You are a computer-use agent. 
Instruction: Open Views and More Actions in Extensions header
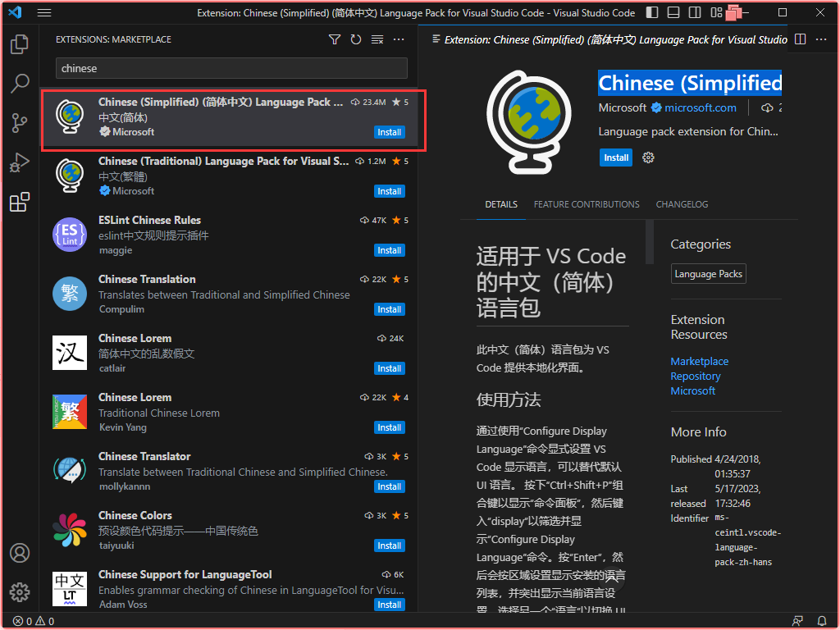(x=399, y=39)
